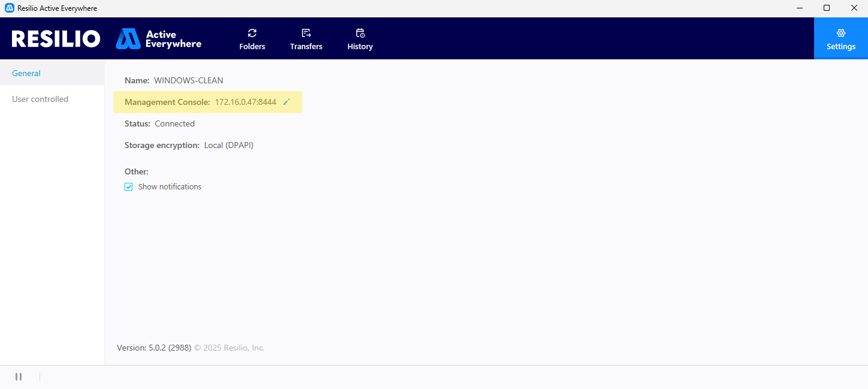Maximize the Resilio application window

point(827,8)
